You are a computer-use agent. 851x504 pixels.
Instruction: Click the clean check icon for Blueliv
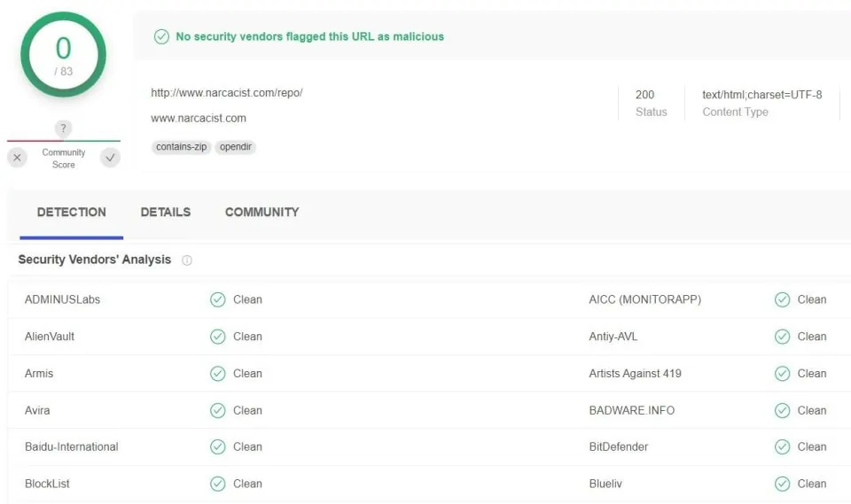point(782,484)
